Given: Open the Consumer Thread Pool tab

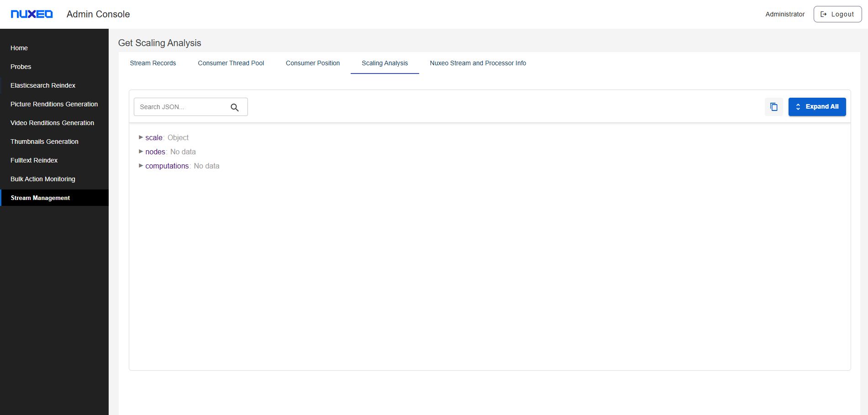Looking at the screenshot, I should (x=231, y=63).
